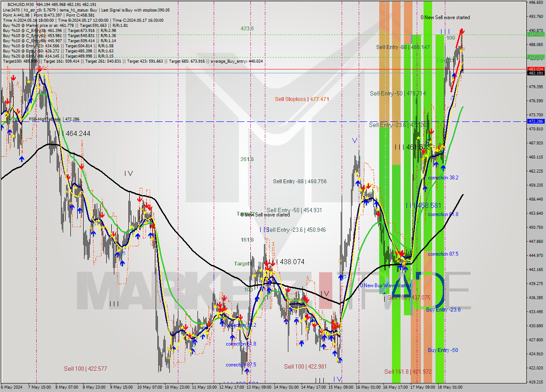Screen dimensions: 546x392
Task: Click the 'Sell Entry -23.6 | 472.261' label
Action: (x=399, y=125)
